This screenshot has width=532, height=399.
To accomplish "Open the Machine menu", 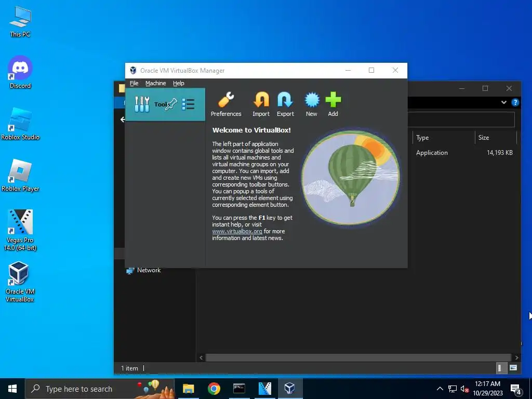I will click(x=156, y=83).
